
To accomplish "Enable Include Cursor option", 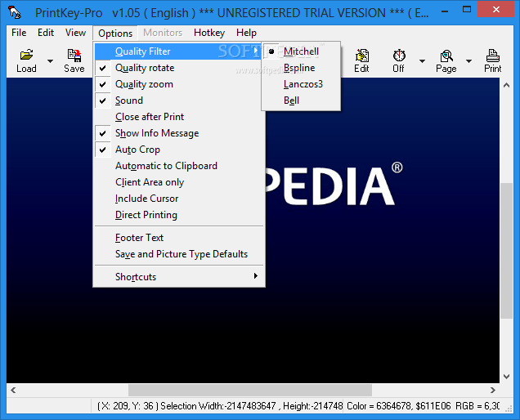I will coord(179,199).
